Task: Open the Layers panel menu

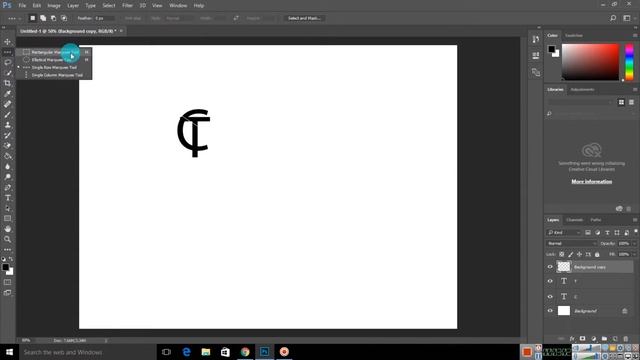Action: pos(635,220)
